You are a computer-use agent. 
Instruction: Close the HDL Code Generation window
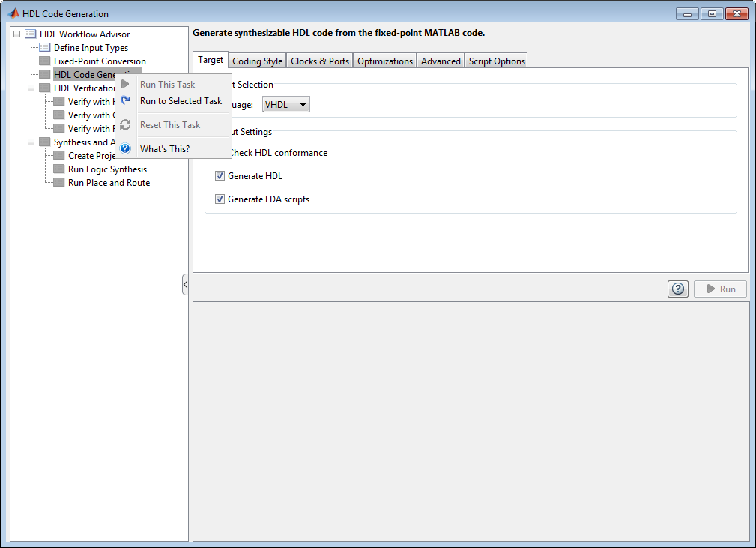click(x=737, y=14)
